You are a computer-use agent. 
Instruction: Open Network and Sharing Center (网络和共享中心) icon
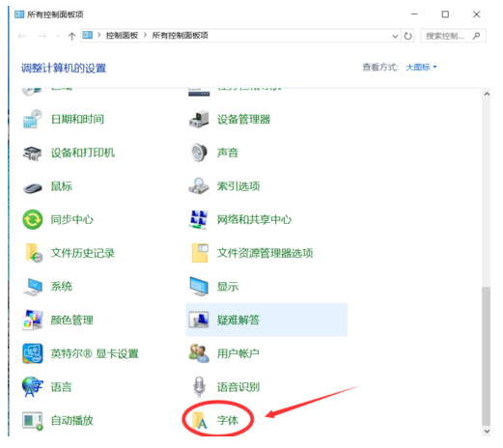pos(199,219)
